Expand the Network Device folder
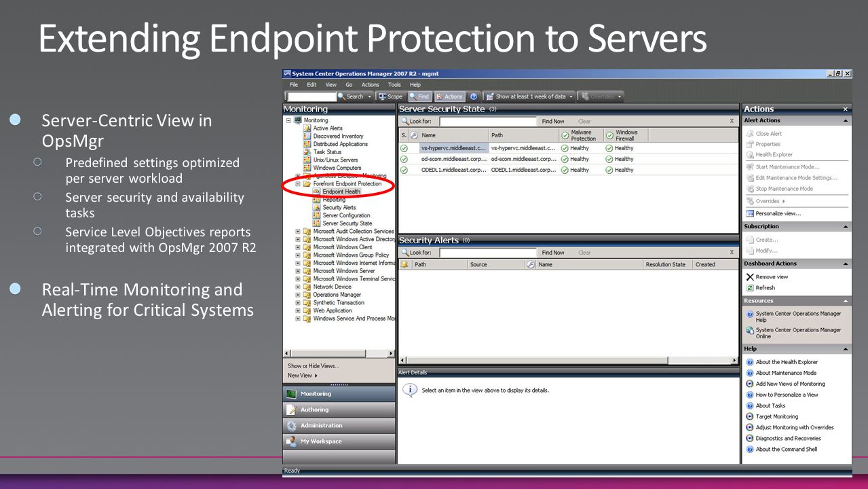The height and width of the screenshot is (489, 868). click(298, 287)
